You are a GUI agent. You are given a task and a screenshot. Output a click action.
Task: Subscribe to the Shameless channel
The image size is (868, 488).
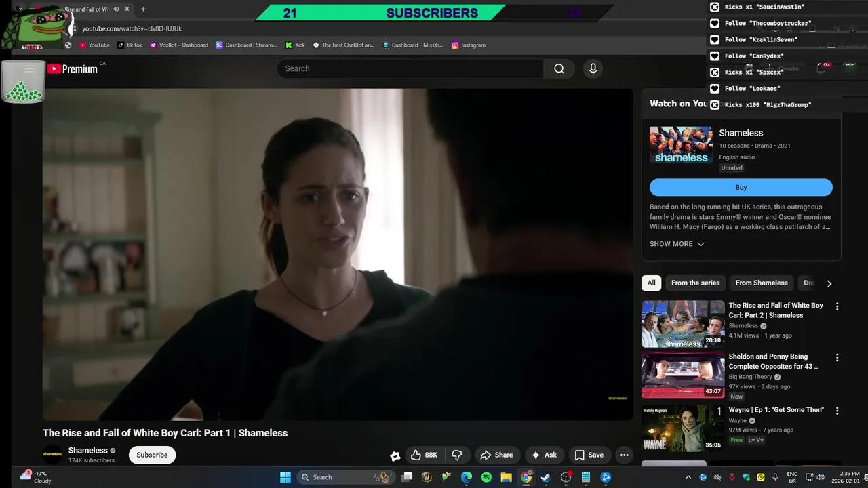pyautogui.click(x=152, y=455)
